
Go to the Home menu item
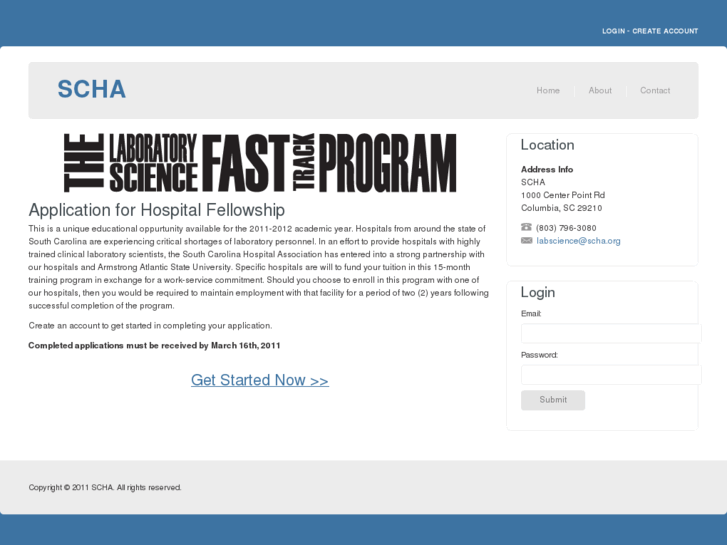[548, 90]
